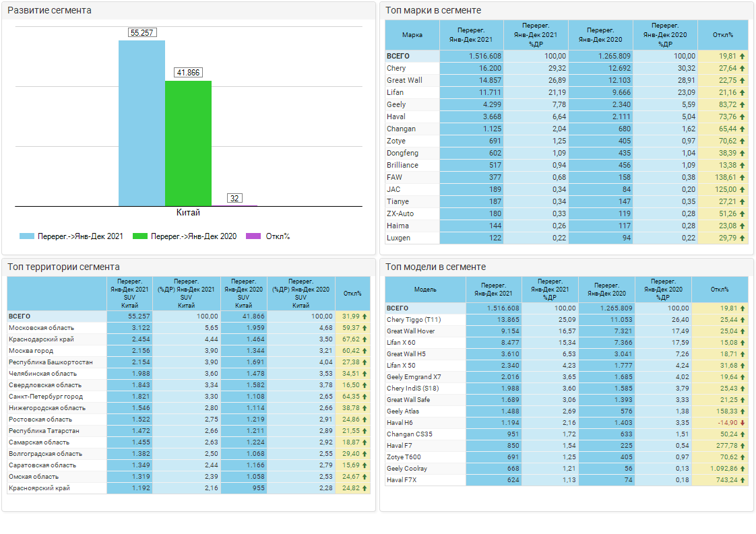Click the green arrow in Московская область row

(365, 328)
